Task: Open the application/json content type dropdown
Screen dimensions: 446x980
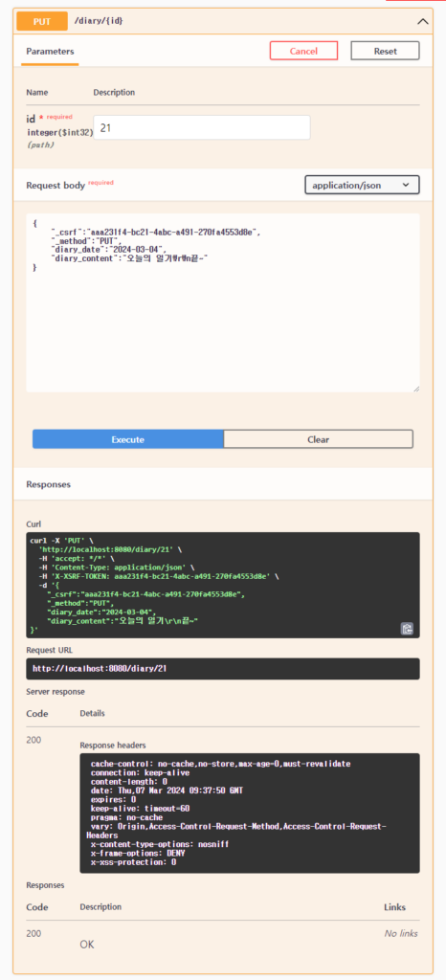Action: [362, 185]
